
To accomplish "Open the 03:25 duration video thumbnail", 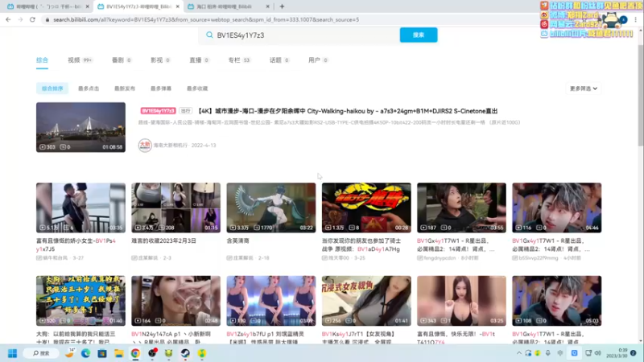I will pos(461,301).
